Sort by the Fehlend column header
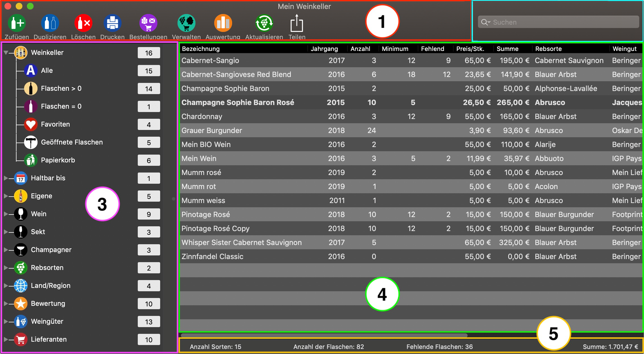 [435, 49]
